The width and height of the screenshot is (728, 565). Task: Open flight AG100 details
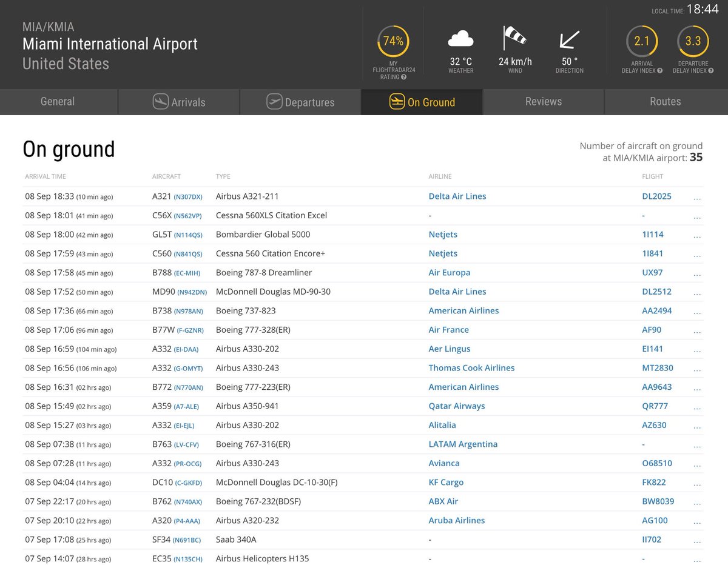655,521
